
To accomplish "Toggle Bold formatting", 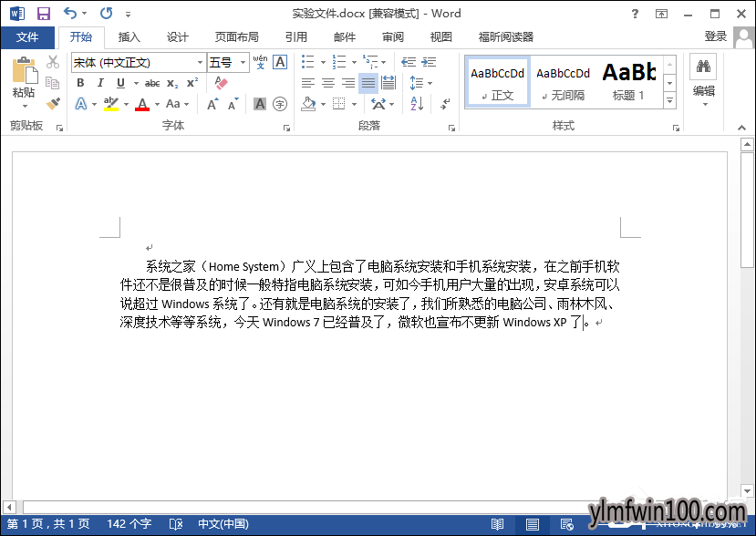I will [x=80, y=83].
